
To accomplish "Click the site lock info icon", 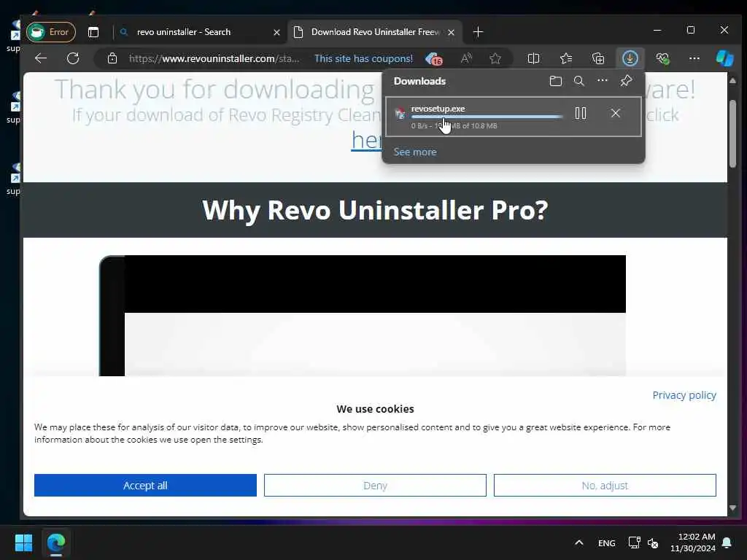I will pos(112,58).
